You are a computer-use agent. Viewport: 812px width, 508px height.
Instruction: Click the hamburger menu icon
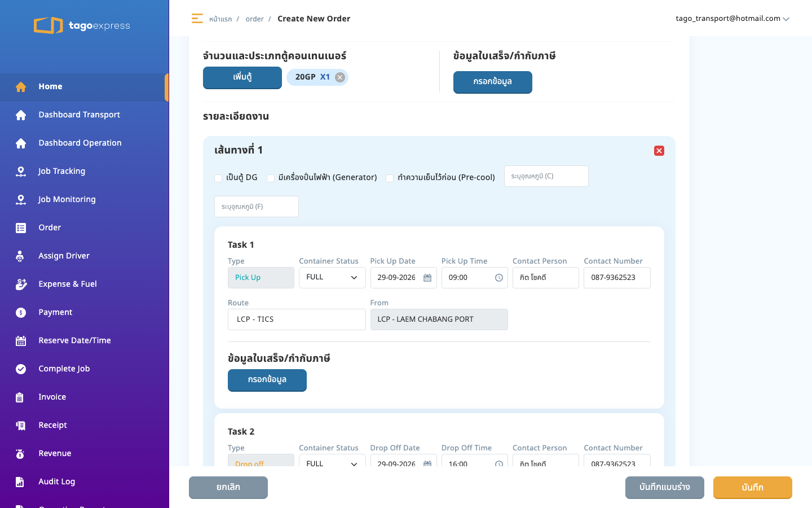(x=197, y=19)
